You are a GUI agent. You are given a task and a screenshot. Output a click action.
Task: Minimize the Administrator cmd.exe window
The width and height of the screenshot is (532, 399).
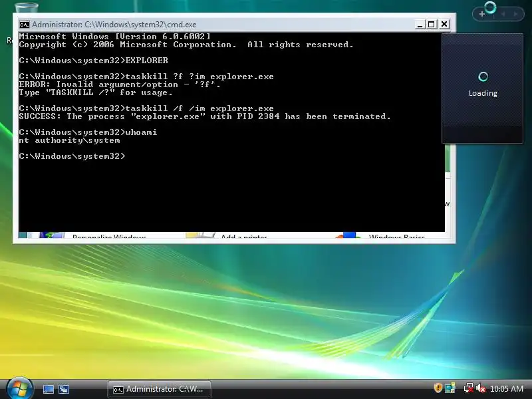(x=420, y=25)
